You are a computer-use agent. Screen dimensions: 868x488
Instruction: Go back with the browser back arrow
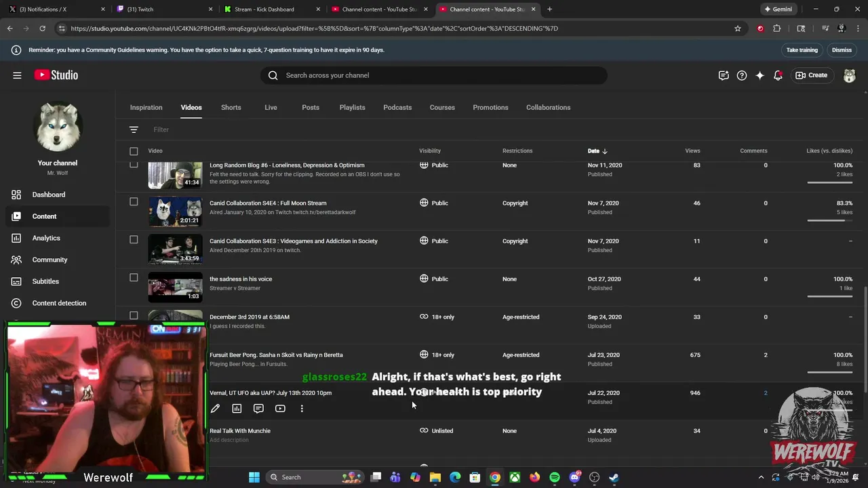coord(9,28)
